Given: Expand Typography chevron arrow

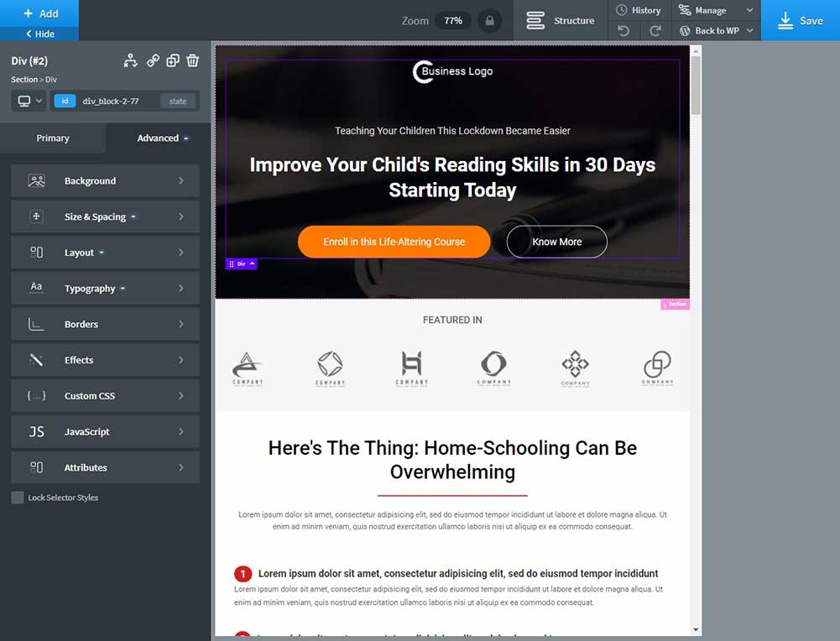Looking at the screenshot, I should 181,288.
